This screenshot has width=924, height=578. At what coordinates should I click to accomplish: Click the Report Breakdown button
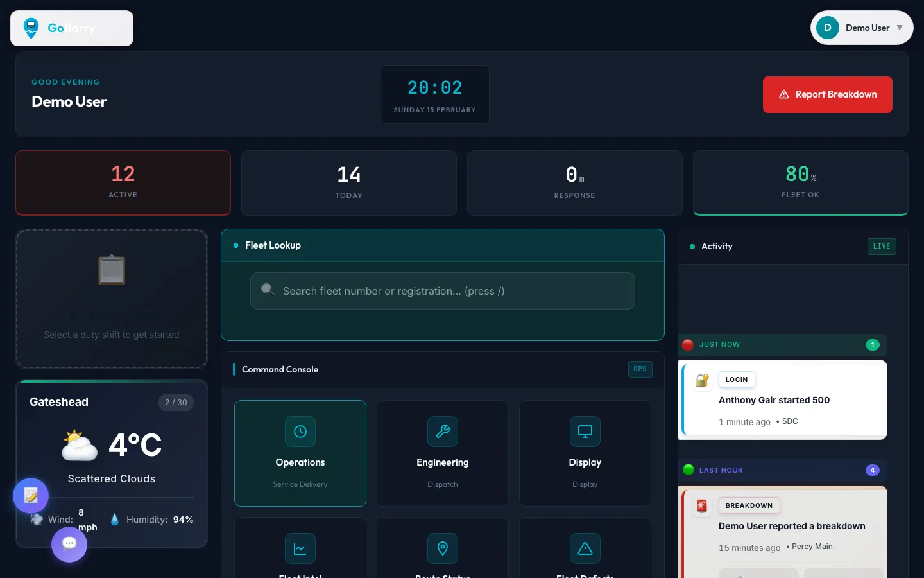coord(828,94)
